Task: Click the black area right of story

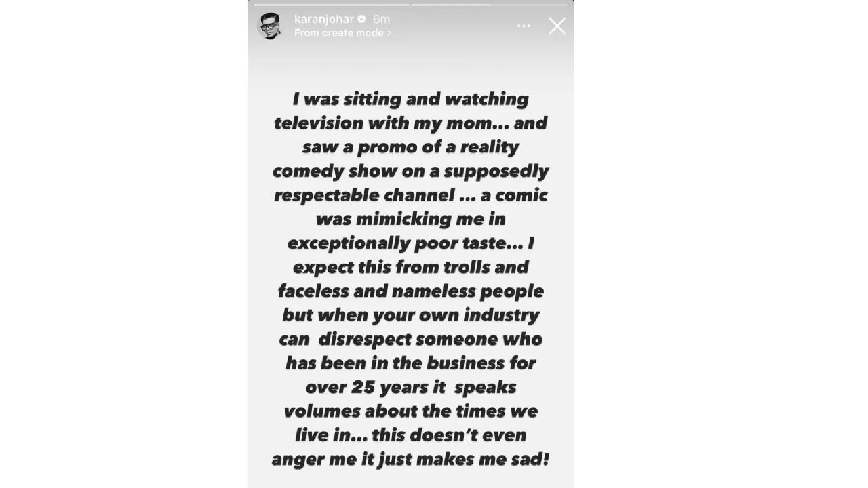Action: (x=719, y=244)
